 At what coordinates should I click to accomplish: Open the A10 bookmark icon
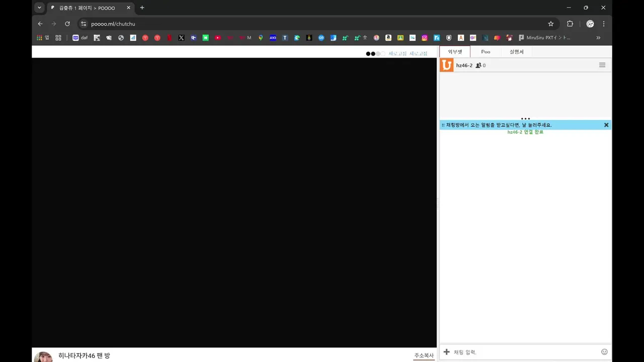(273, 38)
